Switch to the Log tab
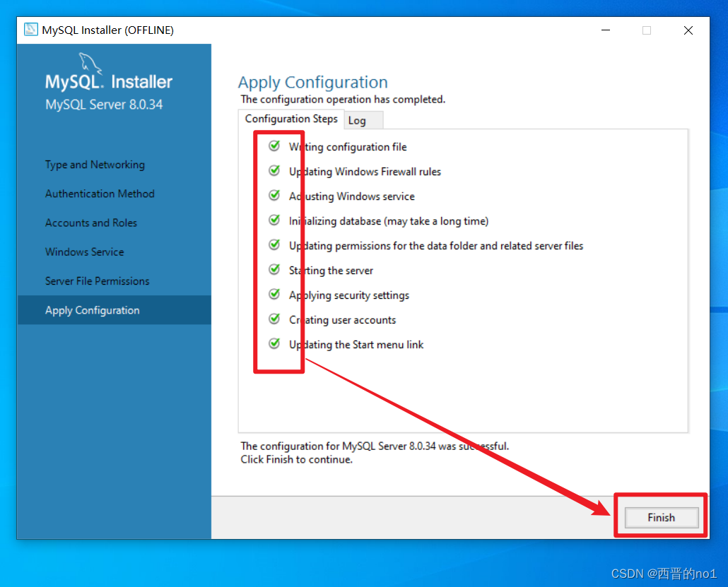This screenshot has width=728, height=587. click(x=363, y=120)
